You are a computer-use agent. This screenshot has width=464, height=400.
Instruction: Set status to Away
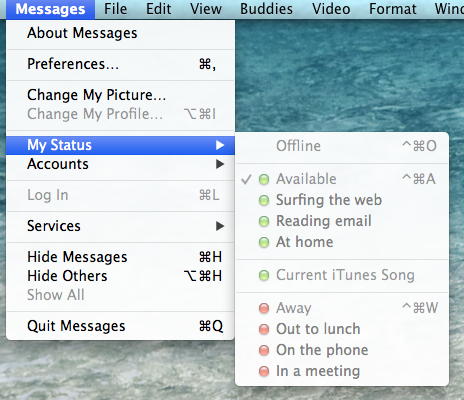tap(342, 308)
